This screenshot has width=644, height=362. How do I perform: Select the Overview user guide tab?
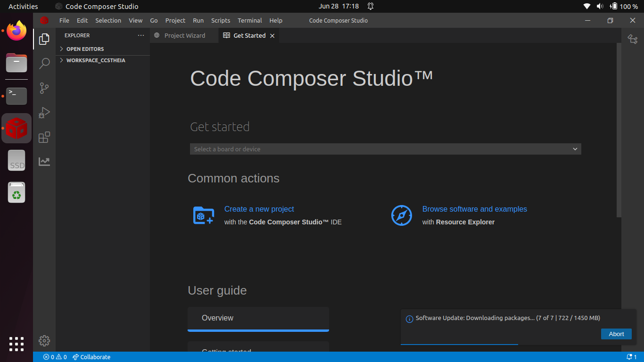(x=258, y=319)
